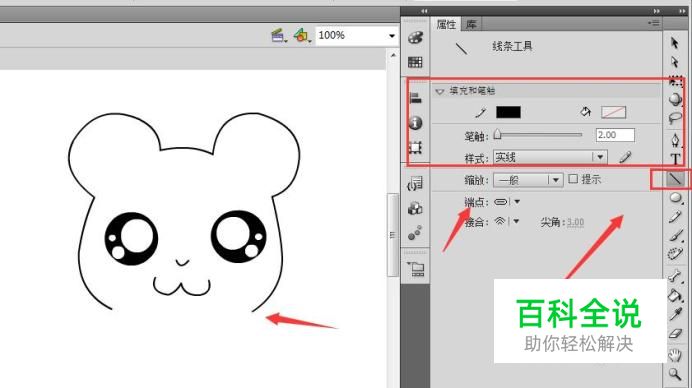Click the Edit Symbols icon
This screenshot has height=388, width=692.
coord(302,35)
